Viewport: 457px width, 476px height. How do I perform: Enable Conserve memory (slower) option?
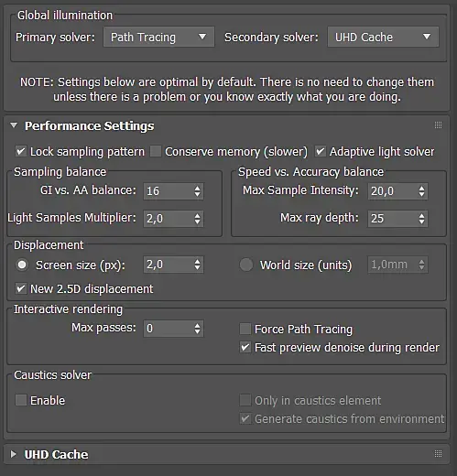point(156,151)
